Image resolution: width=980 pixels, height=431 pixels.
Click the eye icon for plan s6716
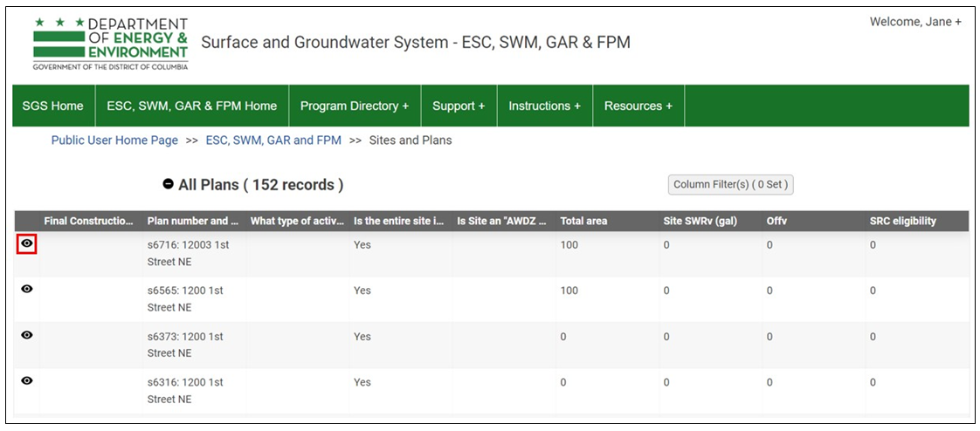(27, 245)
